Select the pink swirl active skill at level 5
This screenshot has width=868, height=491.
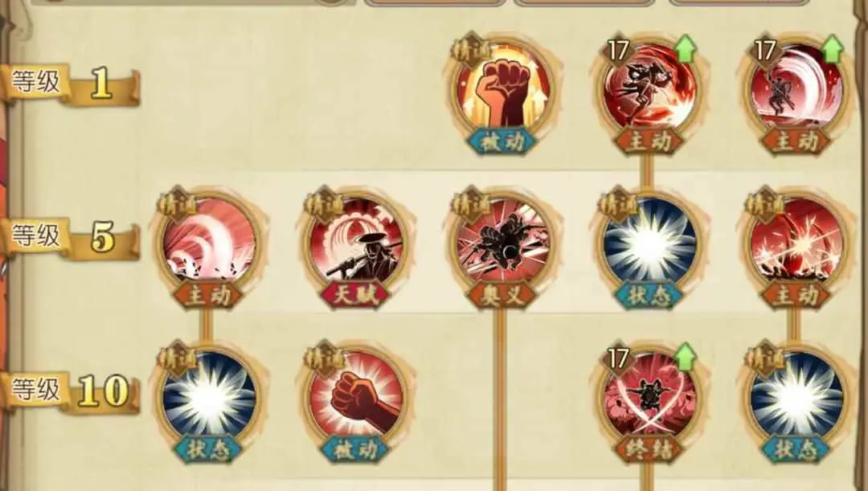(x=209, y=244)
